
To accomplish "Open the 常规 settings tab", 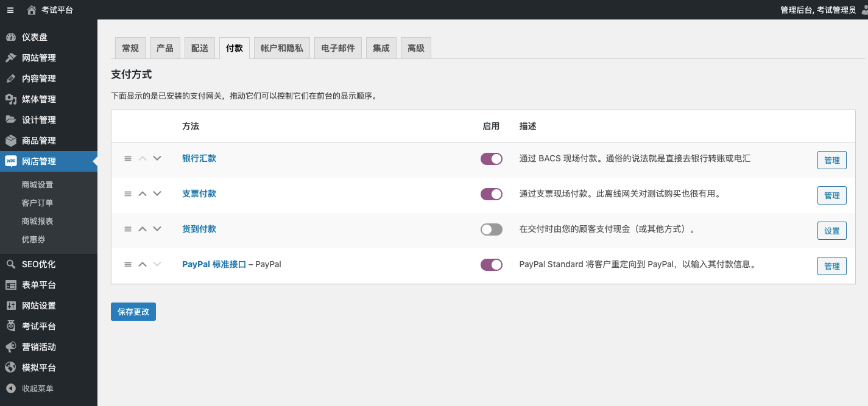I will (x=130, y=48).
